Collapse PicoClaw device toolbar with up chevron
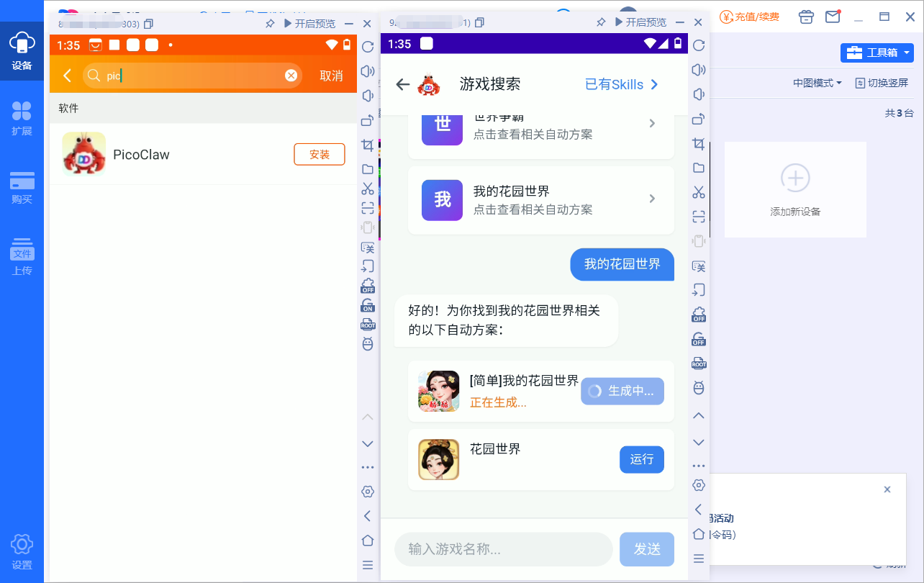 tap(368, 417)
